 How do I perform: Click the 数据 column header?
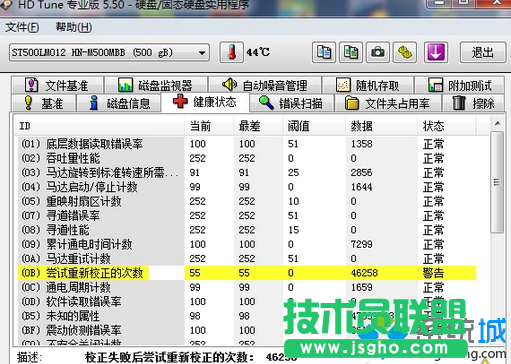[381, 126]
